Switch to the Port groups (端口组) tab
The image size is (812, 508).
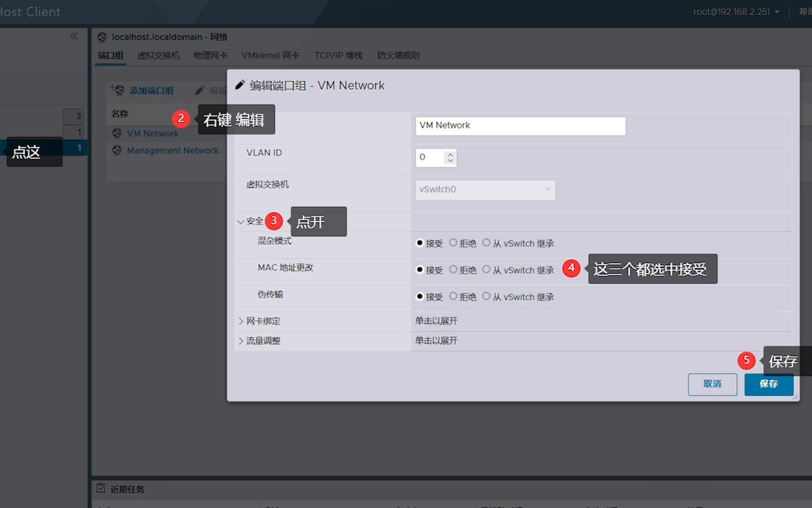[110, 56]
